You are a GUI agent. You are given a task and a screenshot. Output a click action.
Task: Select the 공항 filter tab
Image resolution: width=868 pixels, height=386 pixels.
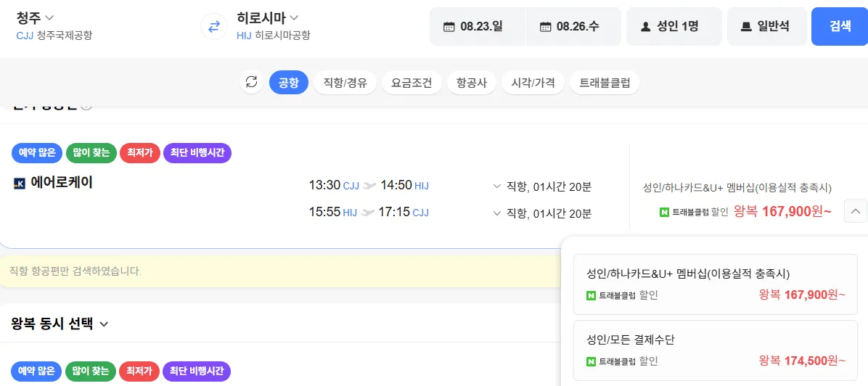[x=288, y=83]
